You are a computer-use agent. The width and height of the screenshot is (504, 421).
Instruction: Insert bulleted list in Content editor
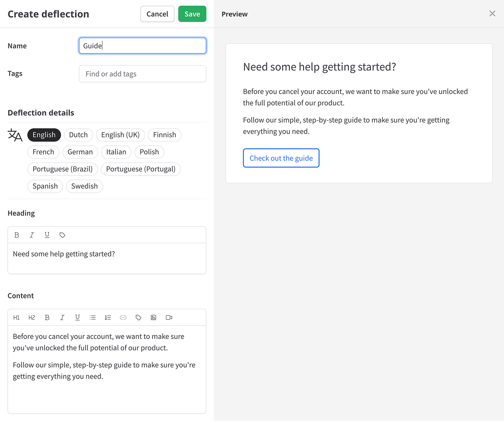tap(93, 318)
